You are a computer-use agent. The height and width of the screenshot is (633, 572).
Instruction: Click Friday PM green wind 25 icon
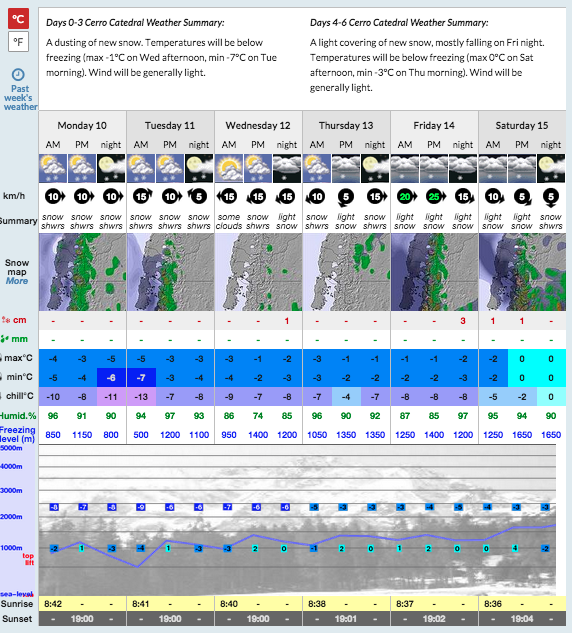[435, 197]
